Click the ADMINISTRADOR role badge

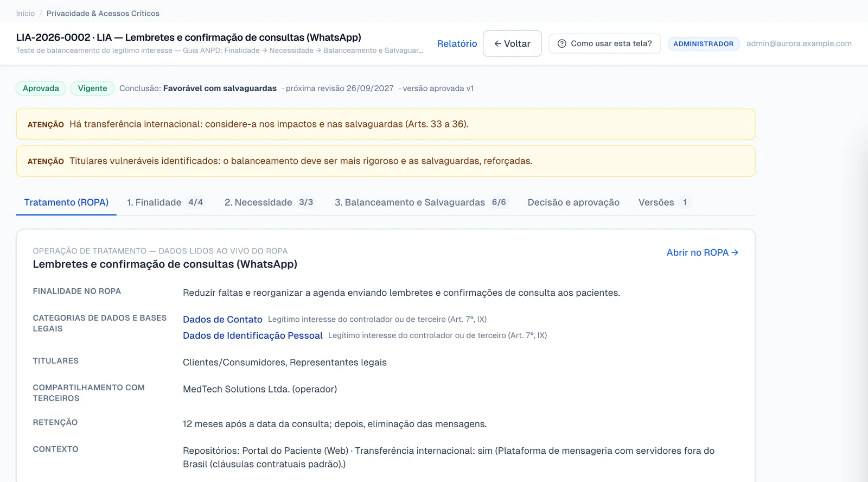[703, 44]
